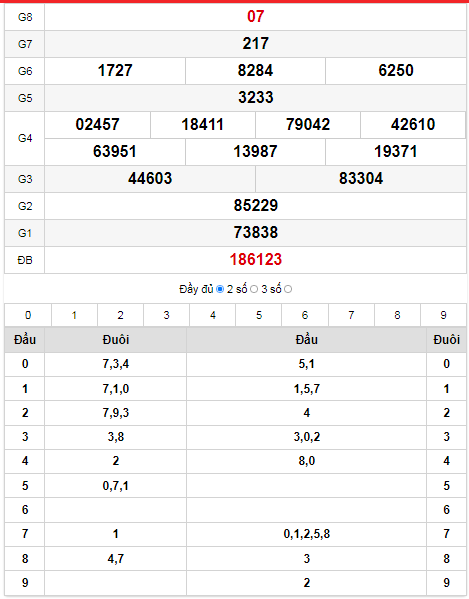469x599 pixels.
Task: Click digit filter tab 3
Action: (167, 315)
